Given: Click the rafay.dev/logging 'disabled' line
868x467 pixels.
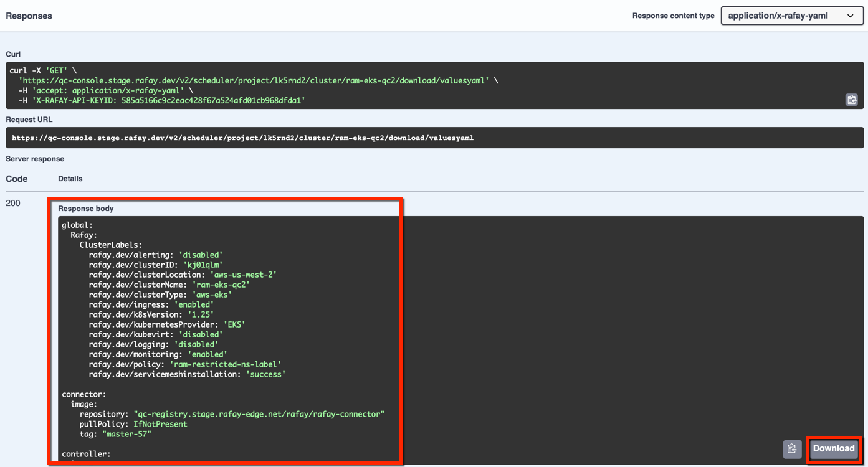Looking at the screenshot, I should [153, 345].
